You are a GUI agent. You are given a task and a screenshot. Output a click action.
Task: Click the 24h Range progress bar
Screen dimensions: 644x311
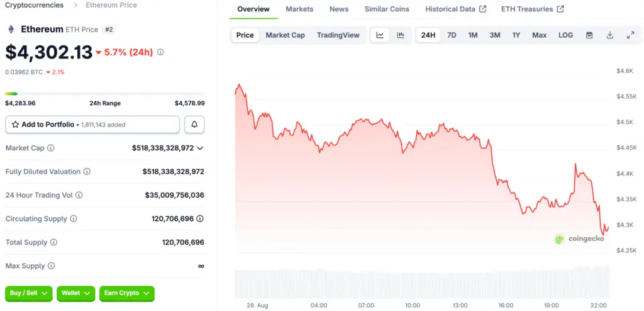pyautogui.click(x=104, y=94)
